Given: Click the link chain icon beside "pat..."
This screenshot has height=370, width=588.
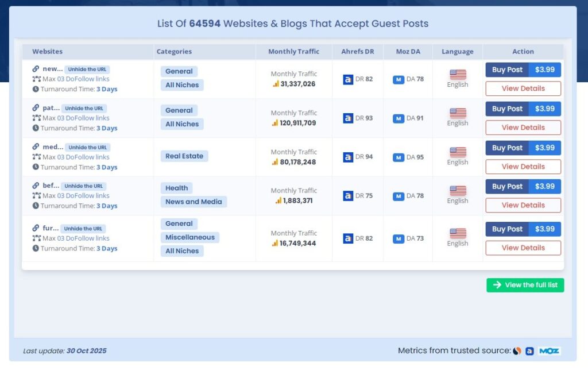Looking at the screenshot, I should pyautogui.click(x=36, y=108).
